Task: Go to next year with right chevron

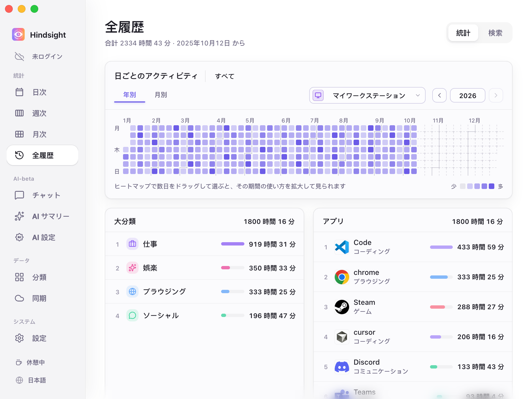Action: pos(496,95)
